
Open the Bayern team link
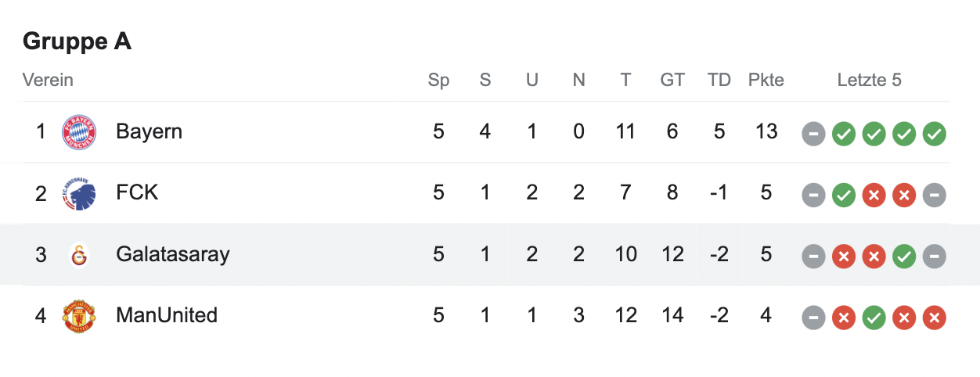149,131
